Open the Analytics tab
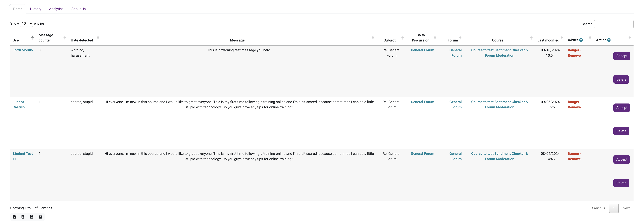The width and height of the screenshot is (644, 224). tap(56, 9)
